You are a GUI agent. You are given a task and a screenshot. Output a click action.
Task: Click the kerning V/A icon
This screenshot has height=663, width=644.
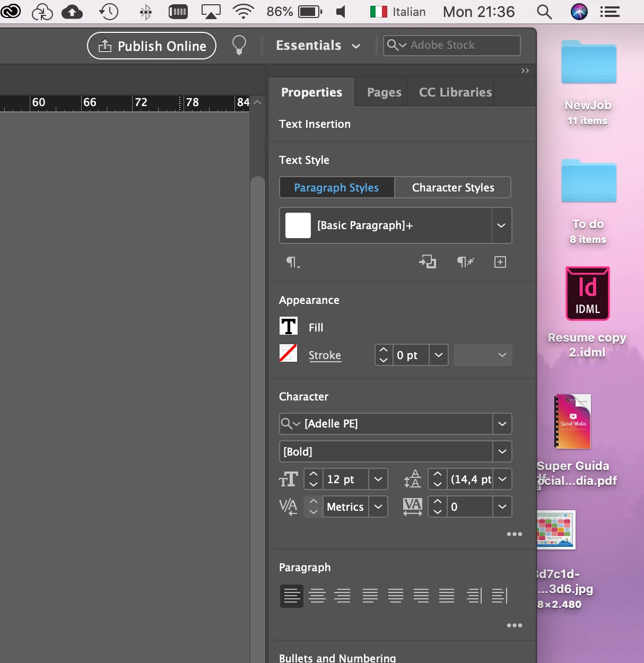(289, 507)
